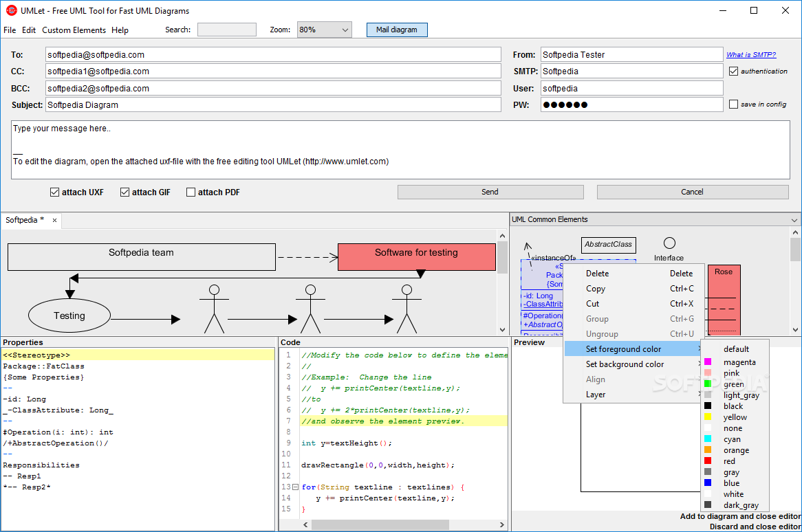This screenshot has height=532, width=802.
Task: Click the Softpedia team class box
Action: point(141,256)
